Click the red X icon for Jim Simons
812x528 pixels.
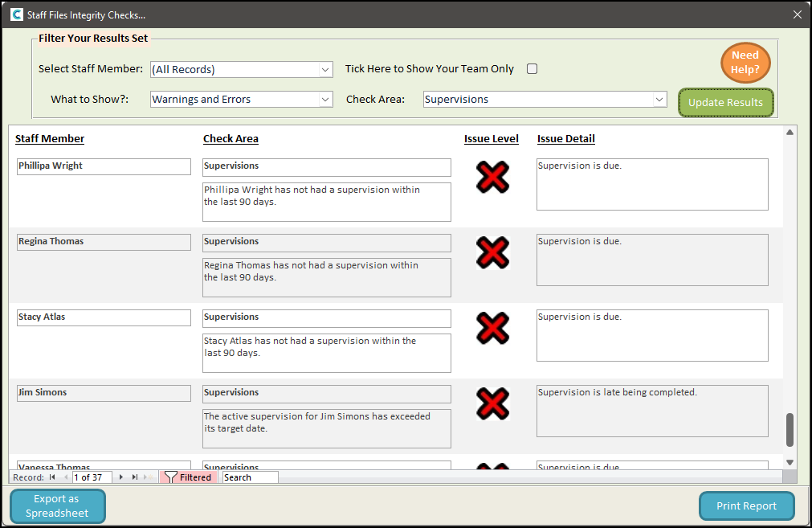point(492,403)
